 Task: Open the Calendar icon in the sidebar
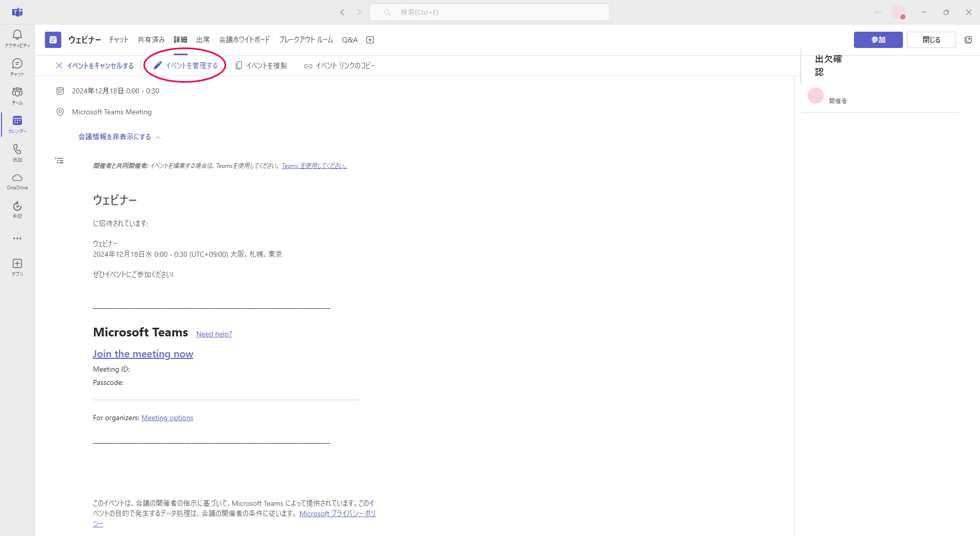(17, 124)
